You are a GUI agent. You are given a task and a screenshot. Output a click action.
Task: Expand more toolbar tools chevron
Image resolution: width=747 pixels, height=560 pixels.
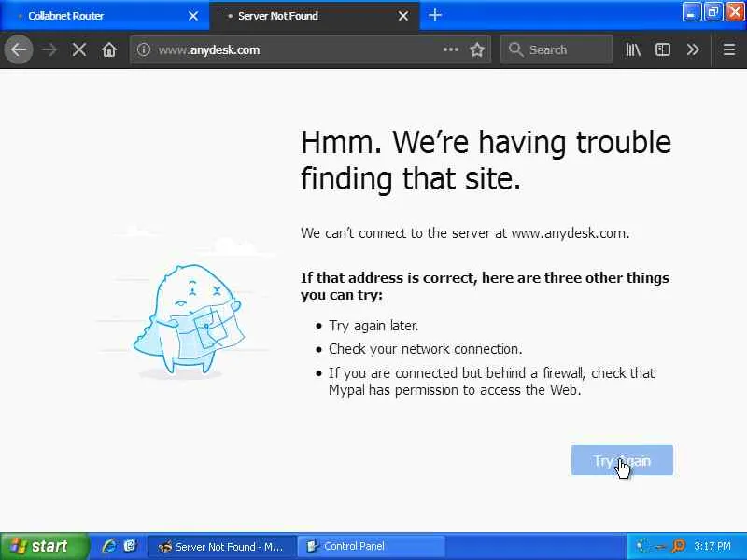(693, 49)
